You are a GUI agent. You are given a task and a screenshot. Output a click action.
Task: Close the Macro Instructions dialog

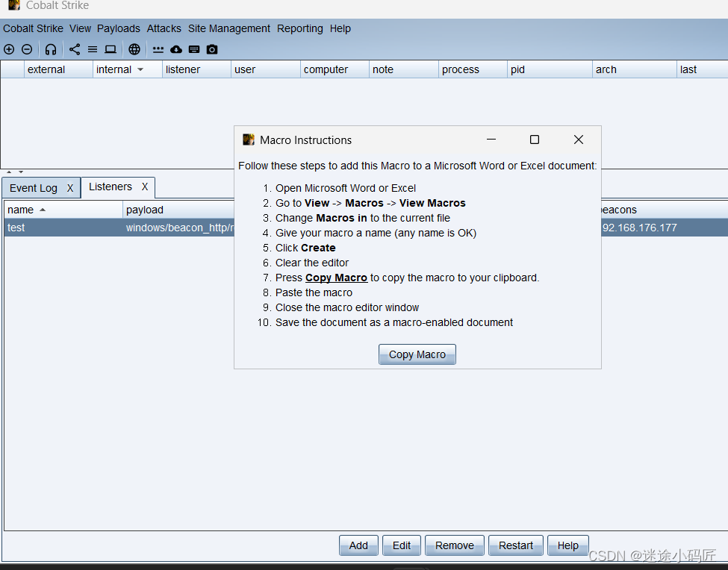pyautogui.click(x=579, y=140)
